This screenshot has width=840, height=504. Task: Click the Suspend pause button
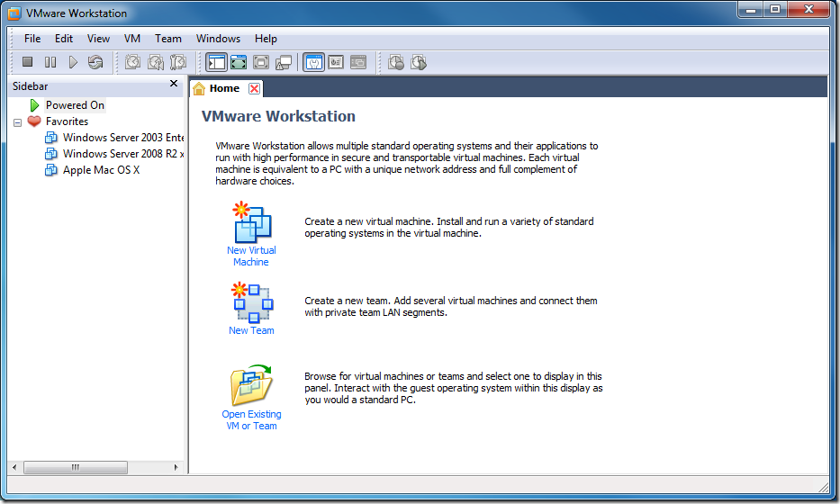tap(50, 62)
